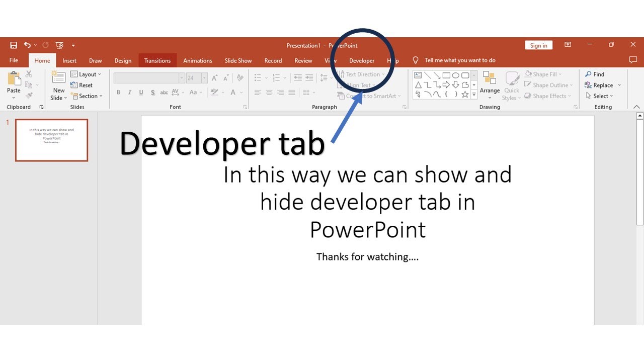Open the font size dropdown
The width and height of the screenshot is (644, 362).
click(x=204, y=78)
